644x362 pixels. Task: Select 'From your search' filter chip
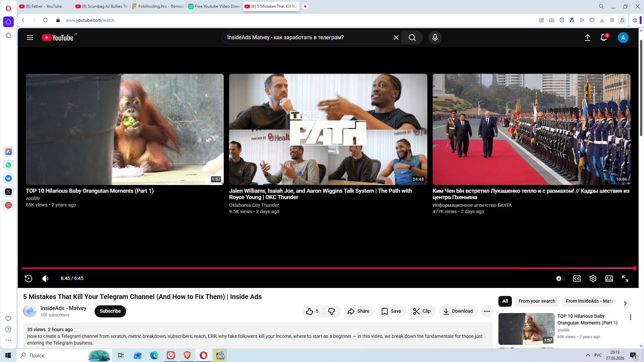click(537, 301)
